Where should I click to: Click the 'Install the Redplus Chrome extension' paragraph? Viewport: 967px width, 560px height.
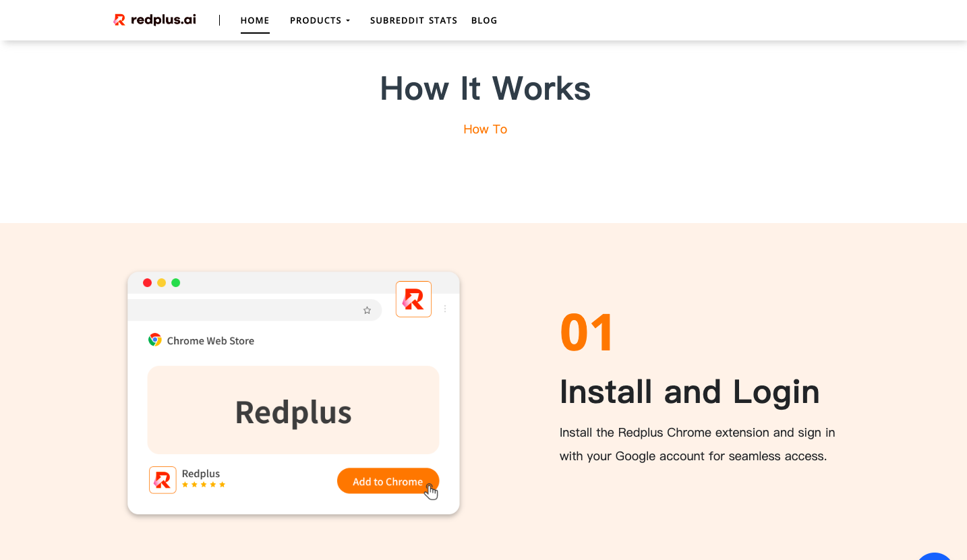(x=697, y=444)
